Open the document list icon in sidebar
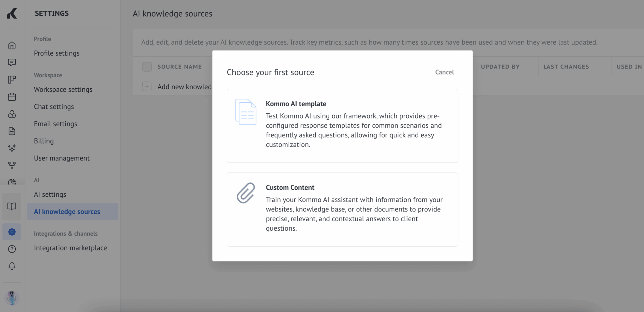Screen dimensions: 644x312 tap(12, 131)
